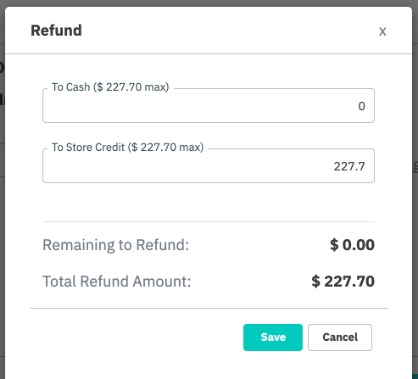Close the Refund dialog with the X
This screenshot has width=418, height=379.
[382, 32]
